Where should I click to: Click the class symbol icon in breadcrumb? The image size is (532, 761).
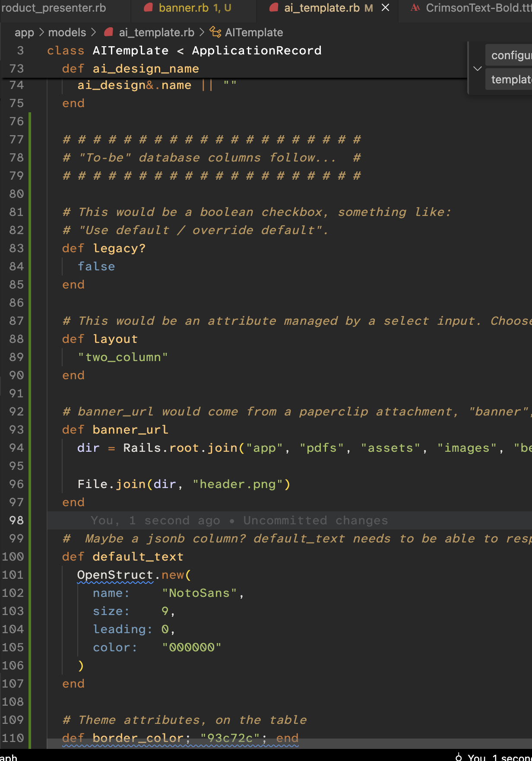[215, 32]
